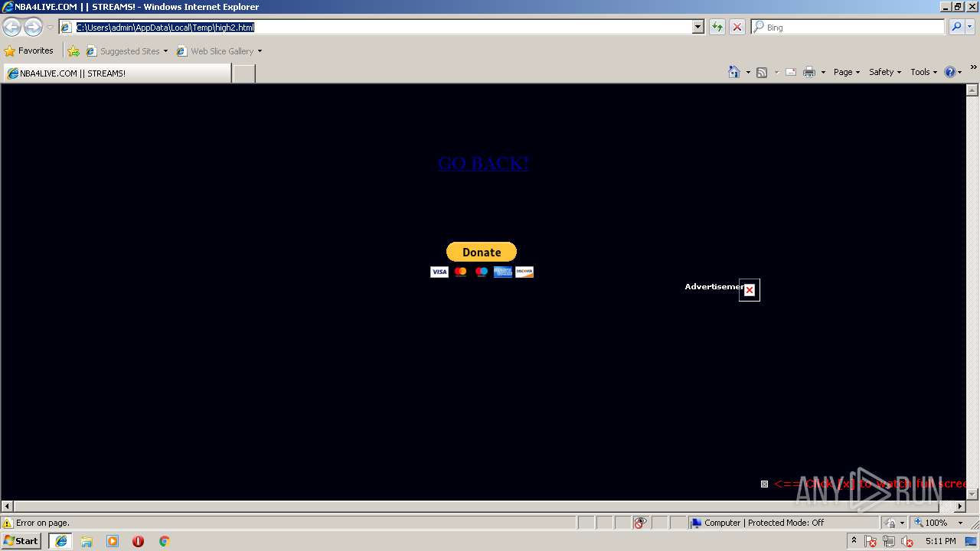
Task: Click the Error on page warning icon
Action: pyautogui.click(x=8, y=523)
